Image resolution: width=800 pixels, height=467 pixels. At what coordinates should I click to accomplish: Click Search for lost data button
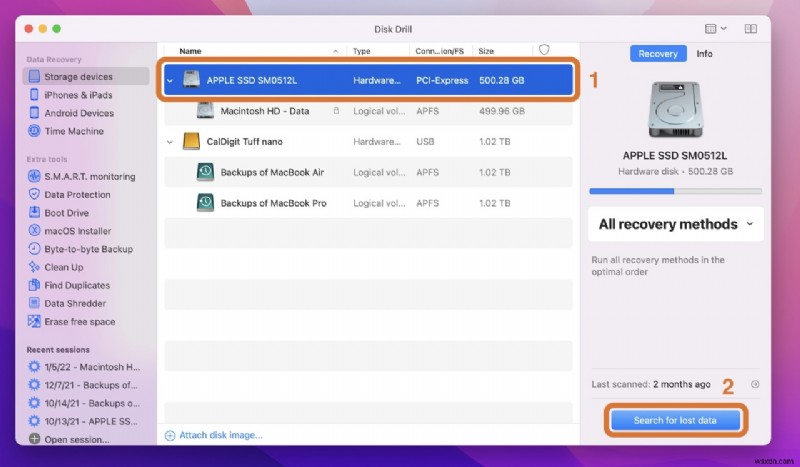(x=676, y=420)
